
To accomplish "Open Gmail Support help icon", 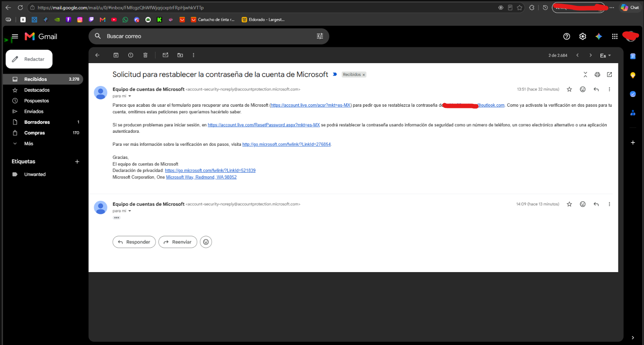I will tap(567, 36).
